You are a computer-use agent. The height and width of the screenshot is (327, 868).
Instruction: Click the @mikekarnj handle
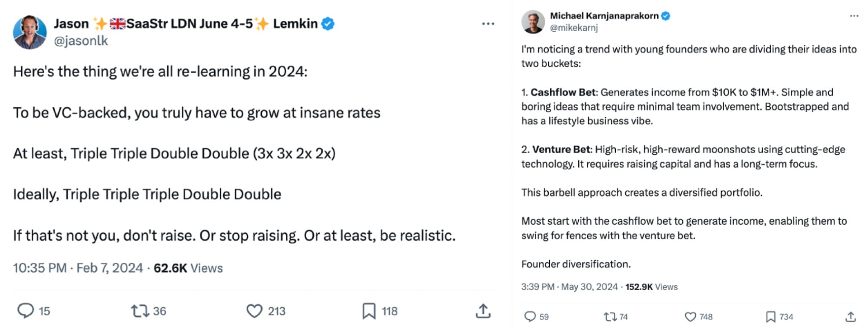[574, 28]
